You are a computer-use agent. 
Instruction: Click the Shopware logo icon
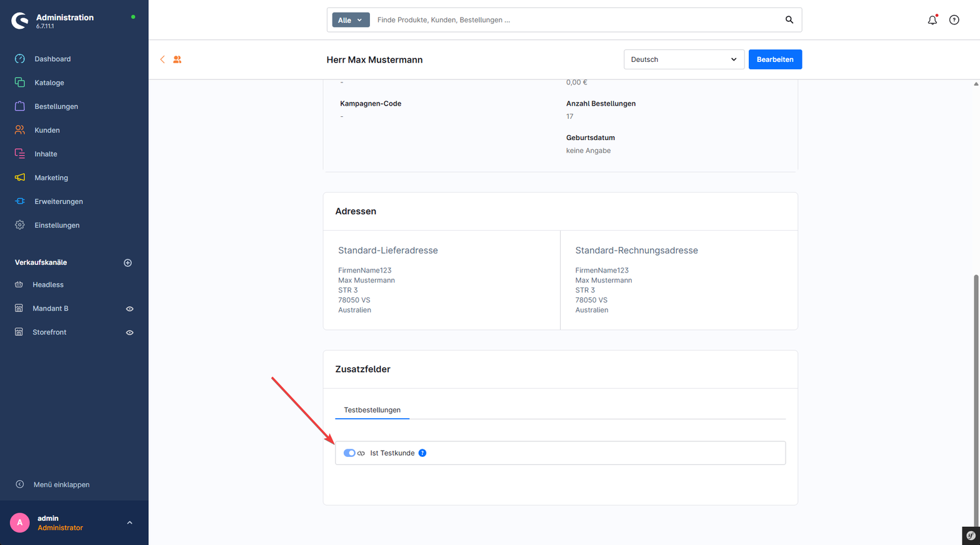[x=20, y=21]
